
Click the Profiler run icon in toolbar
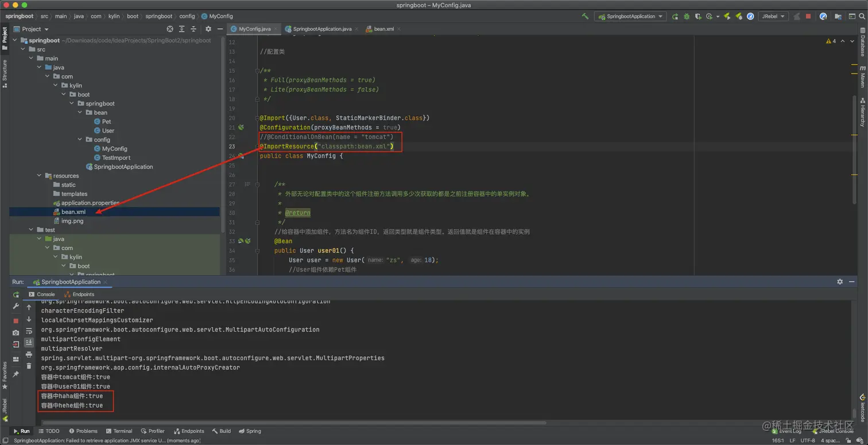coord(709,17)
